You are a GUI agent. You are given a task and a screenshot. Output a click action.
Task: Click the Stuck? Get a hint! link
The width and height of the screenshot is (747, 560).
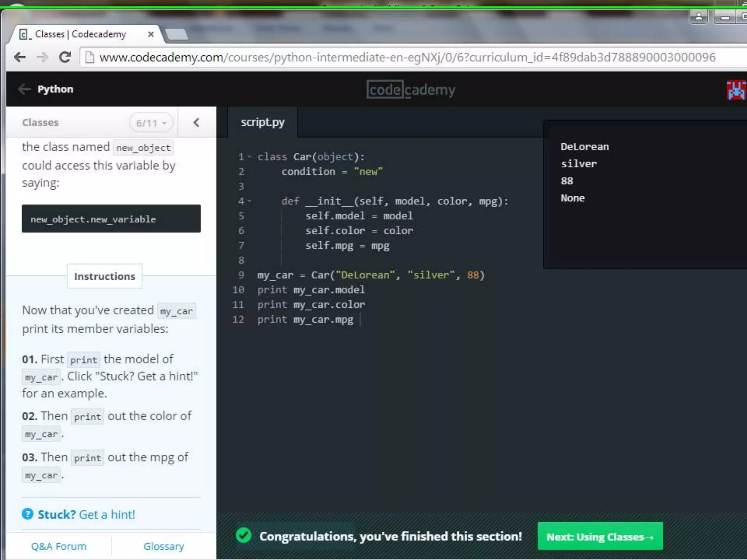[86, 514]
